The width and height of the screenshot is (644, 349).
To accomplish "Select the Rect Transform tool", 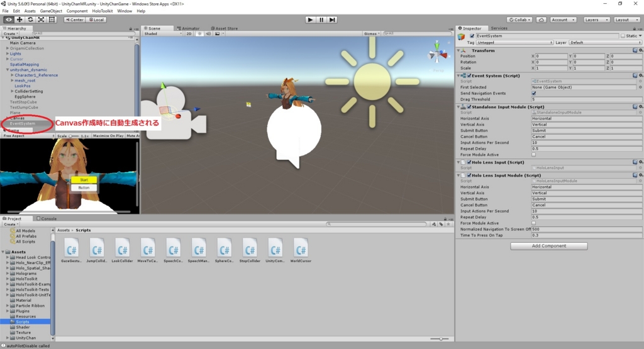I will click(x=52, y=19).
